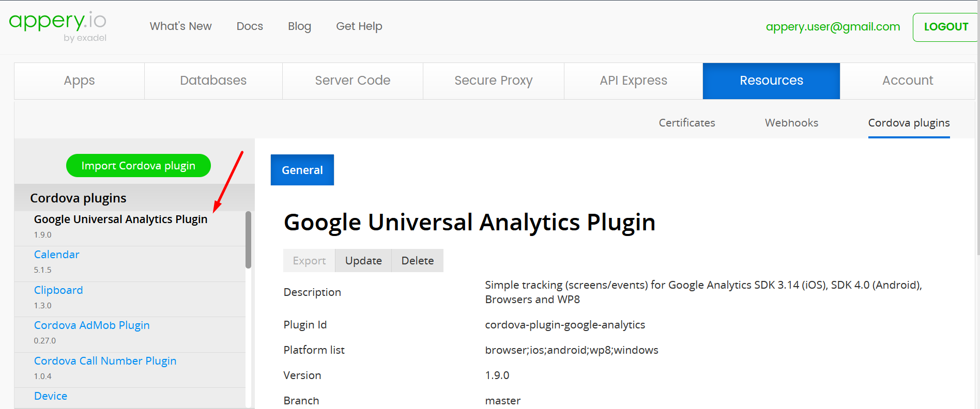This screenshot has width=980, height=409.
Task: Delete the Google Universal Analytics Plugin
Action: (418, 261)
